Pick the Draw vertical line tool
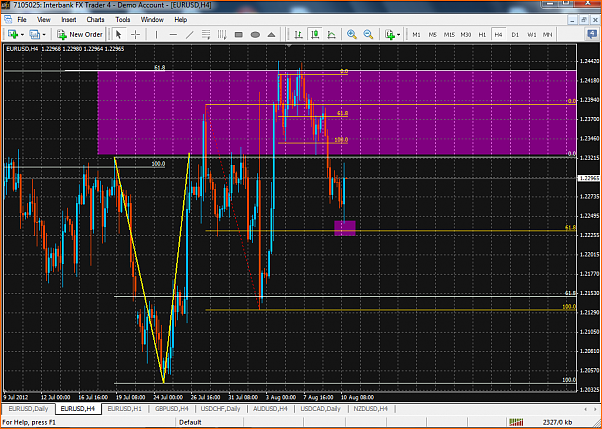 (x=156, y=35)
